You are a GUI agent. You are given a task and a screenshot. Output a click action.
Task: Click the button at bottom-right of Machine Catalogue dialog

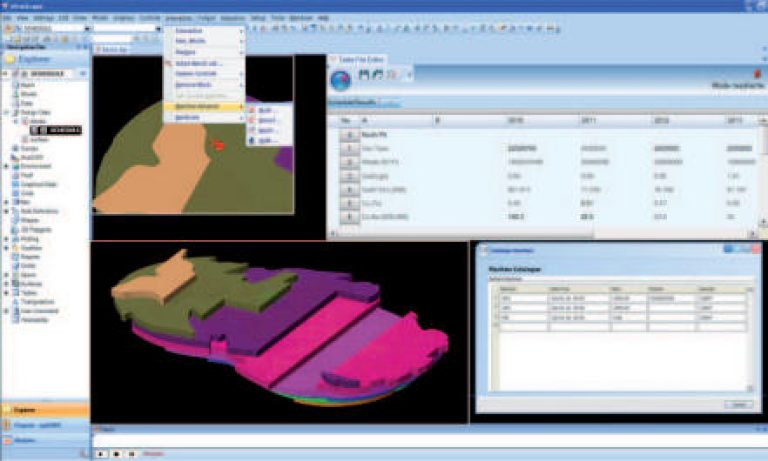coord(740,404)
